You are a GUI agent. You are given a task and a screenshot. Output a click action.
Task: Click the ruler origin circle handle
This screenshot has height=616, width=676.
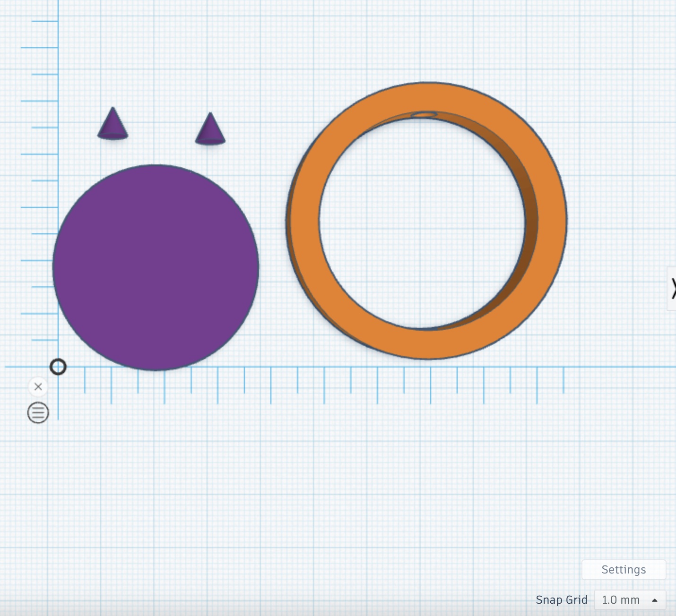pyautogui.click(x=58, y=367)
